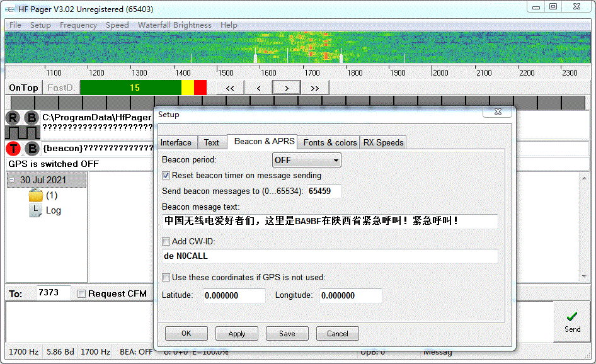Click the Save button in Setup
Image resolution: width=596 pixels, height=364 pixels.
pyautogui.click(x=287, y=334)
